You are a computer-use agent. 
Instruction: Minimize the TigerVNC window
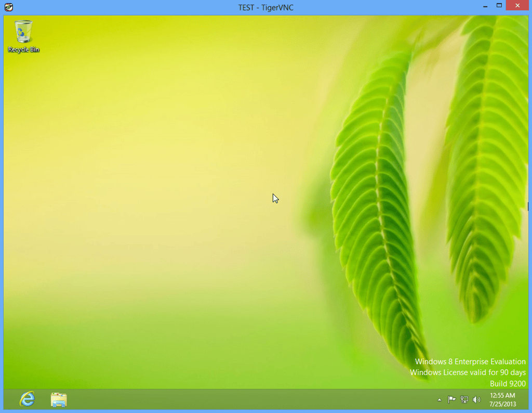coord(485,6)
